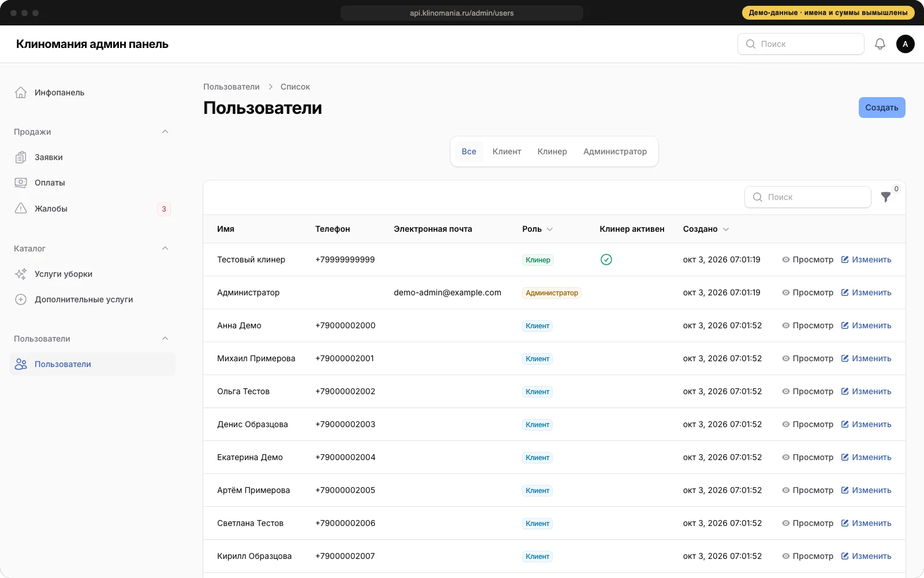This screenshot has width=924, height=578.
Task: Switch to the Клинер tab
Action: (x=552, y=151)
